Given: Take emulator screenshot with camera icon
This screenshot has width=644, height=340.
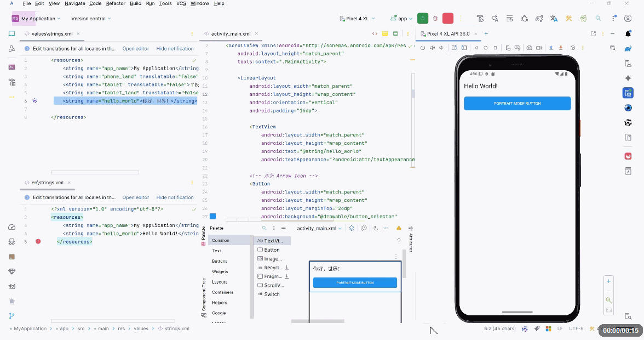Looking at the screenshot, I should coord(529,48).
